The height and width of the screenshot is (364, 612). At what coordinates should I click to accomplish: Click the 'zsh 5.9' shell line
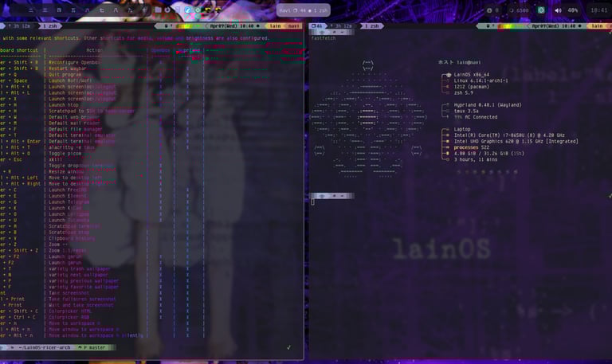463,93
